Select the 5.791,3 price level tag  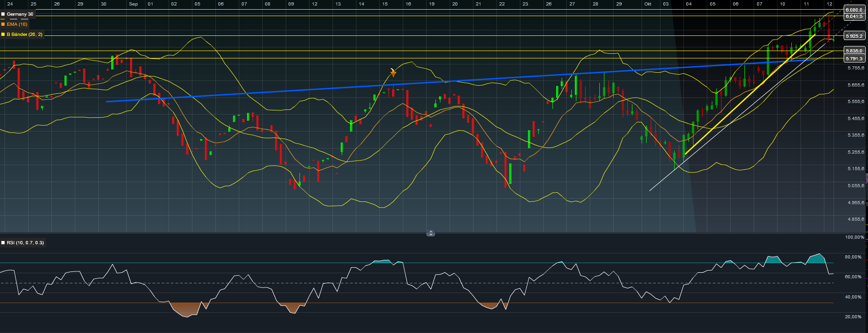[x=854, y=58]
